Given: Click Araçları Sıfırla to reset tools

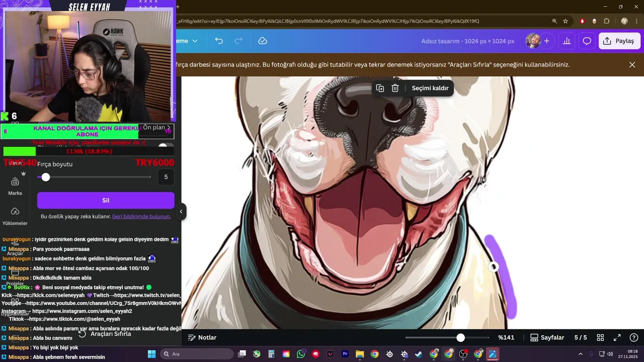Looking at the screenshot, I should pyautogui.click(x=105, y=334).
